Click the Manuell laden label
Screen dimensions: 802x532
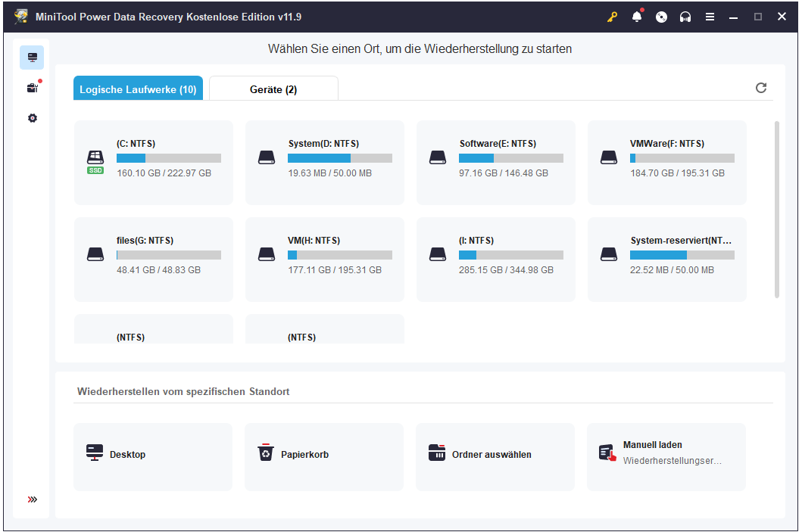[x=653, y=445]
